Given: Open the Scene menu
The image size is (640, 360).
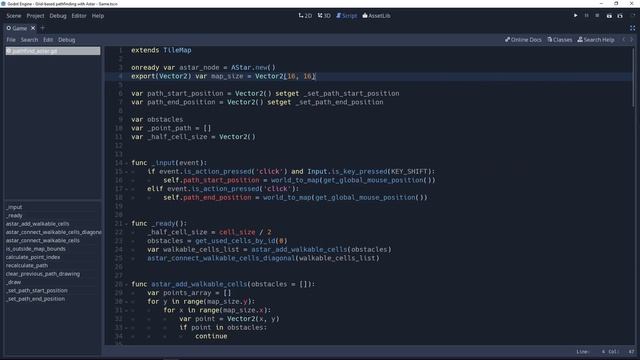Looking at the screenshot, I should pos(13,16).
